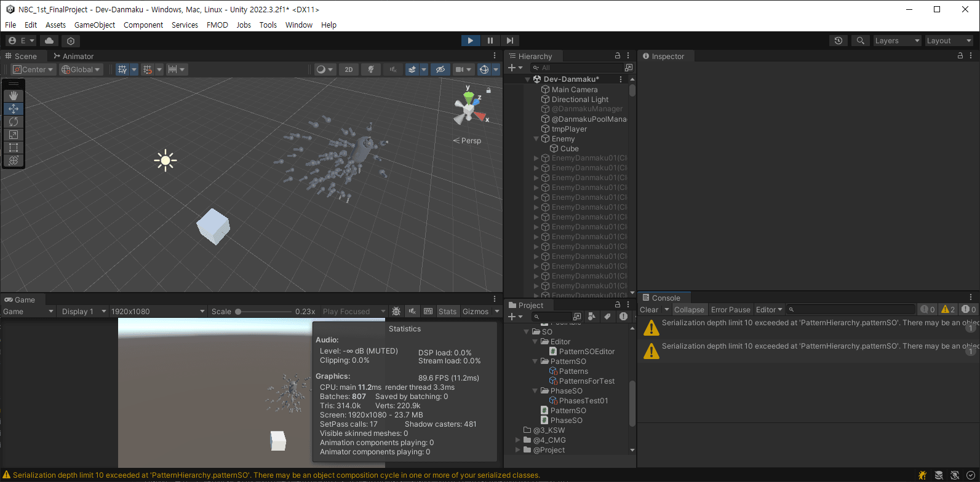This screenshot has height=482, width=980.
Task: Open Unity Cloud services icon
Action: (x=49, y=41)
